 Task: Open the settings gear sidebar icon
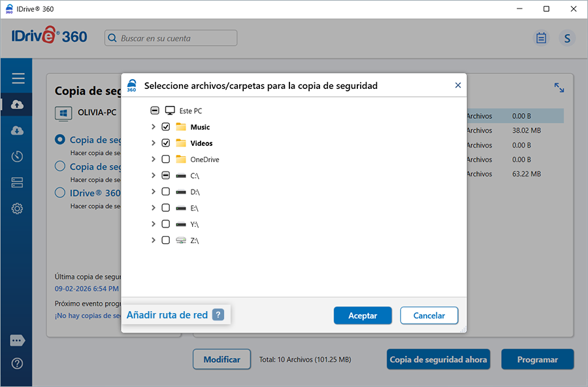tap(17, 209)
